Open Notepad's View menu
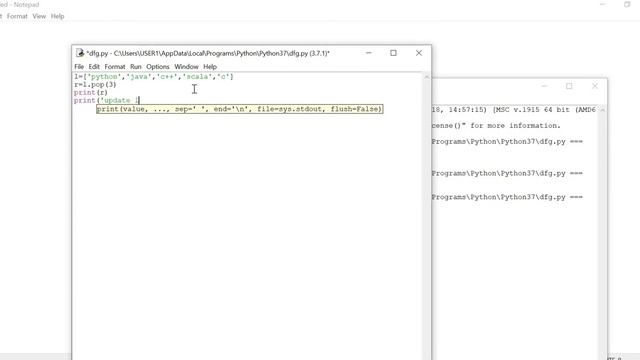This screenshot has width=640, height=360. click(x=39, y=16)
